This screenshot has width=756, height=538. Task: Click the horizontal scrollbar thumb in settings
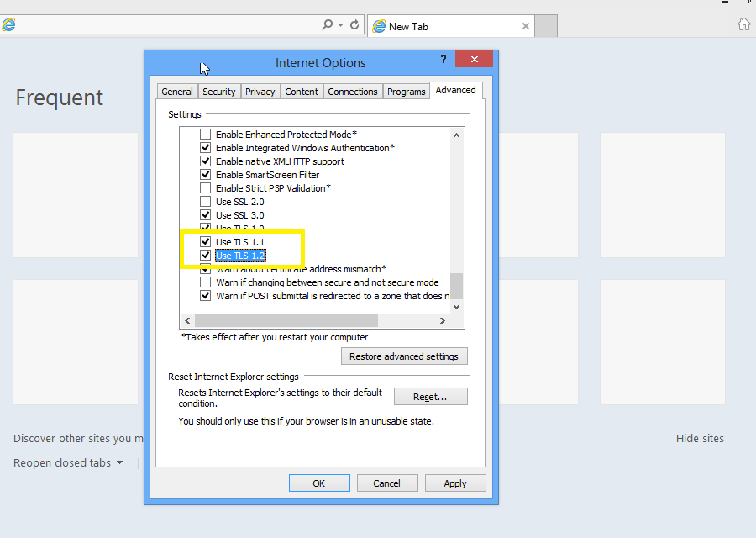[x=286, y=320]
